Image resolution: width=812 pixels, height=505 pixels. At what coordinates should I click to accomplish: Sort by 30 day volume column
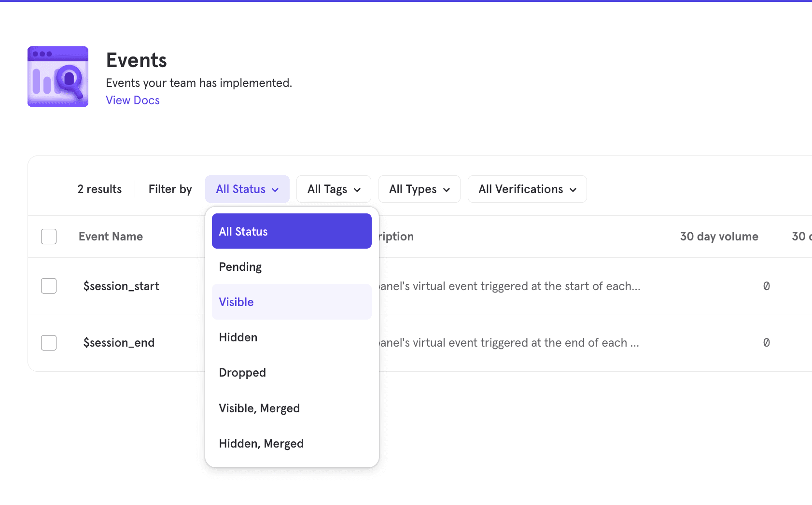click(719, 236)
